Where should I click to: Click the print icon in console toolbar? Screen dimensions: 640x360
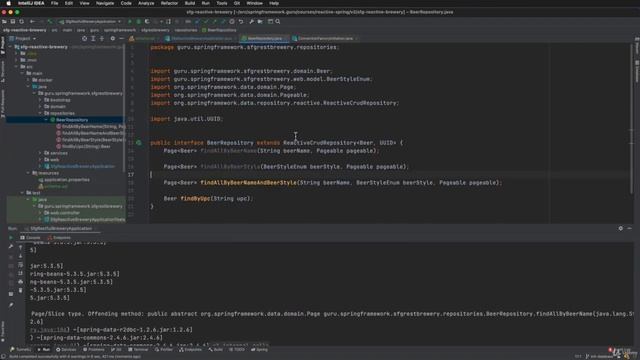point(20,282)
